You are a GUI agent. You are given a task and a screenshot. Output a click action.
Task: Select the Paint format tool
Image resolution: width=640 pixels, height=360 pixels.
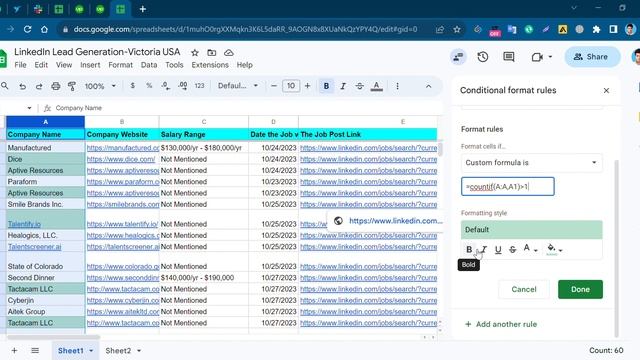click(72, 86)
